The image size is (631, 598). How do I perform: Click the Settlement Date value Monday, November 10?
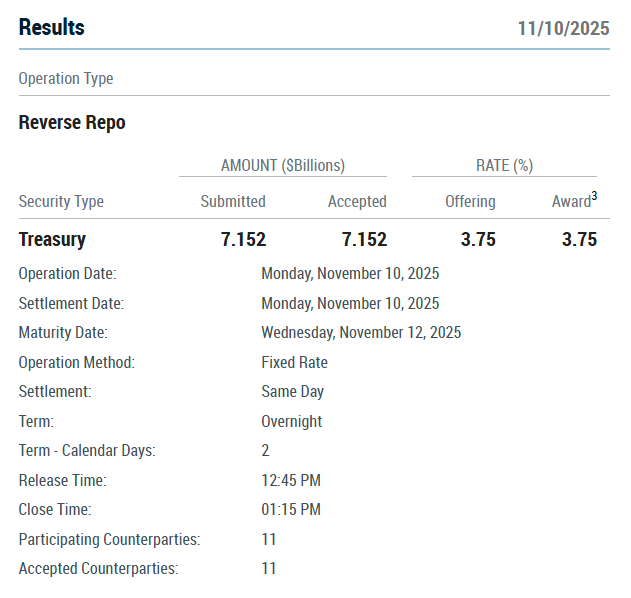coord(350,303)
